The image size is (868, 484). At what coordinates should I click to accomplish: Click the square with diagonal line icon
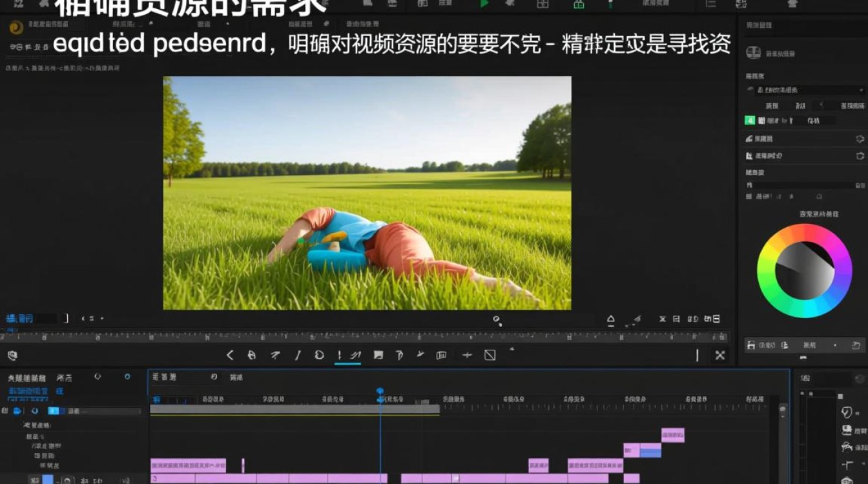pyautogui.click(x=490, y=355)
